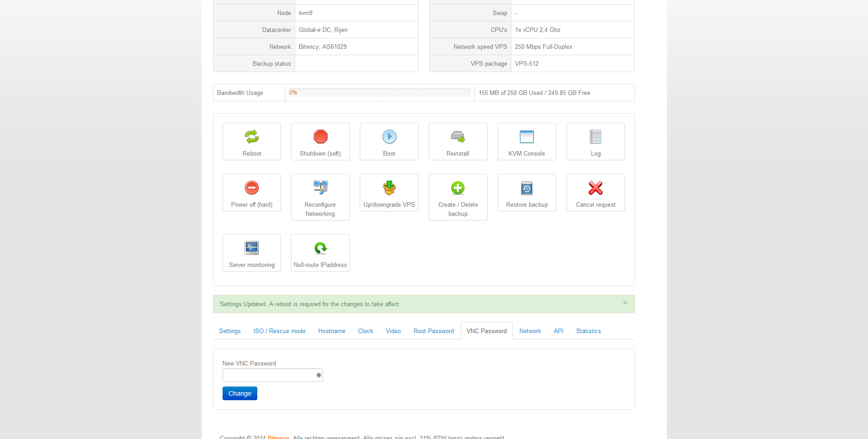Switch to the ISO / Rescue mode tab
This screenshot has height=439, width=868.
click(279, 331)
